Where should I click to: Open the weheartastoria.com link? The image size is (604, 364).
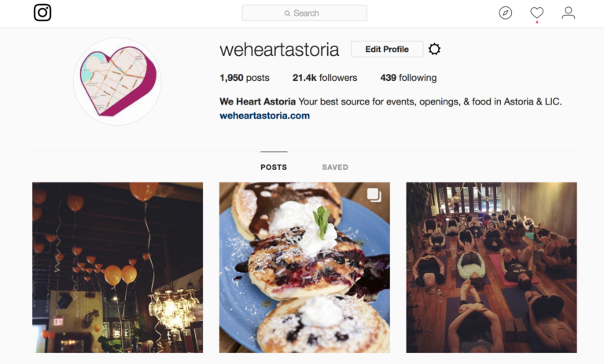coord(264,116)
